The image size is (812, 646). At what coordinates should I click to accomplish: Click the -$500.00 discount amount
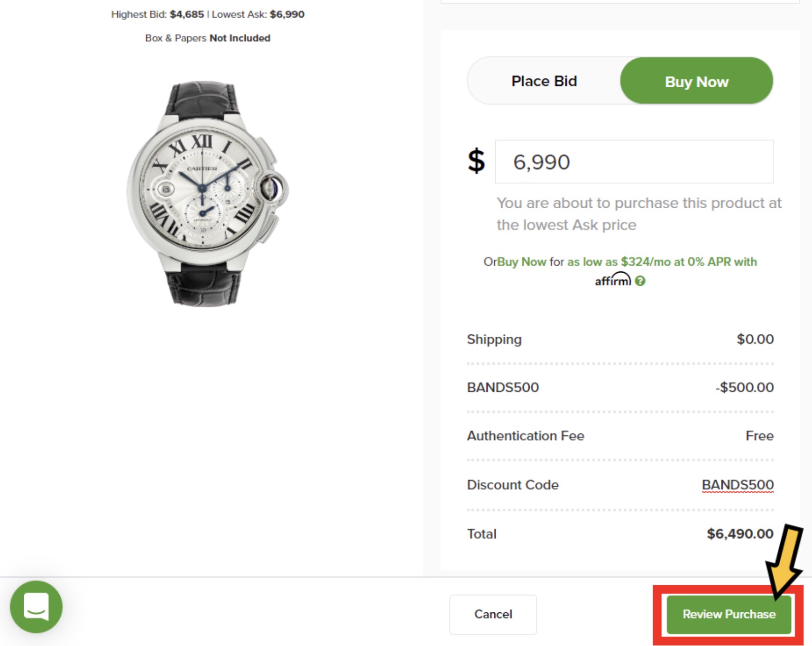745,388
